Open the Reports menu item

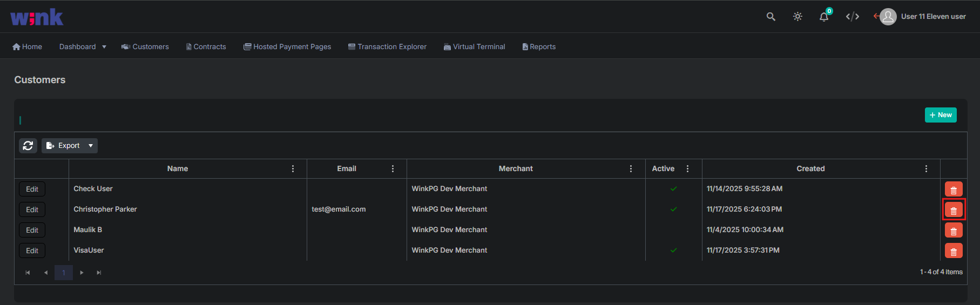(539, 47)
